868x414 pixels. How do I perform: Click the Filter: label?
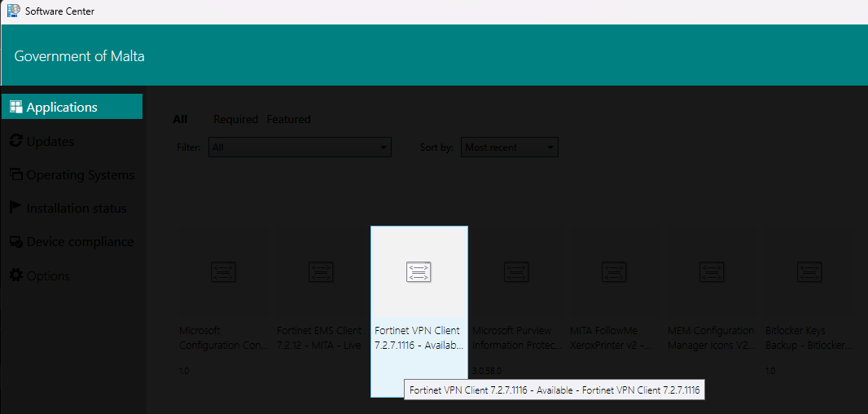[189, 148]
